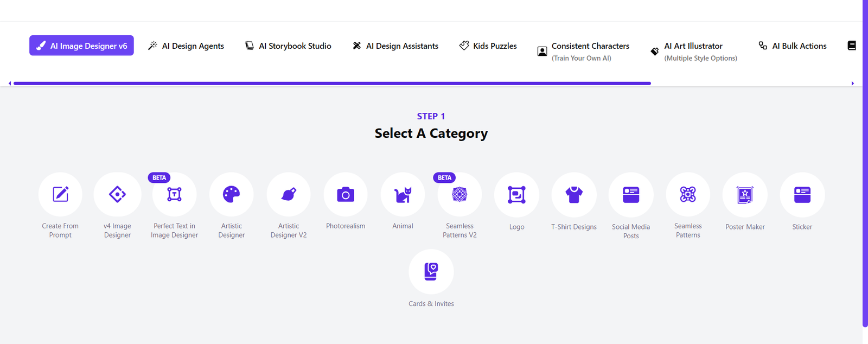Screen dimensions: 868x344
Task: Select the Photorealism camera icon
Action: (346, 194)
